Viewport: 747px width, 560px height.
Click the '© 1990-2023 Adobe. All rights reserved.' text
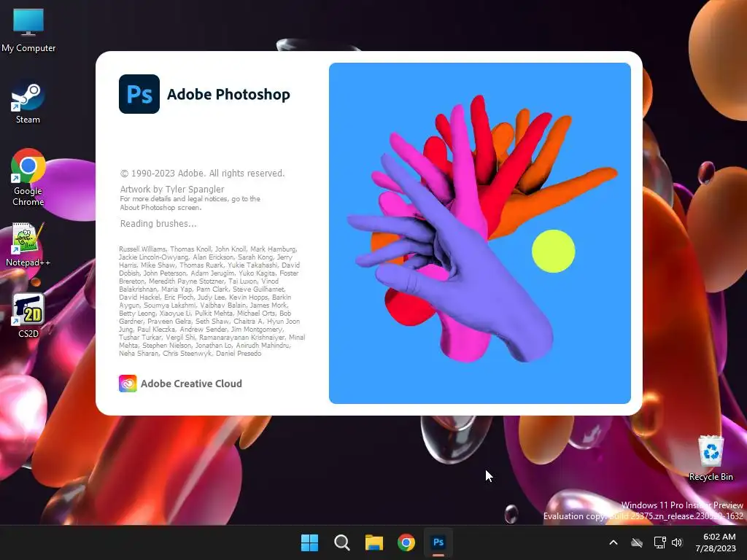click(203, 174)
